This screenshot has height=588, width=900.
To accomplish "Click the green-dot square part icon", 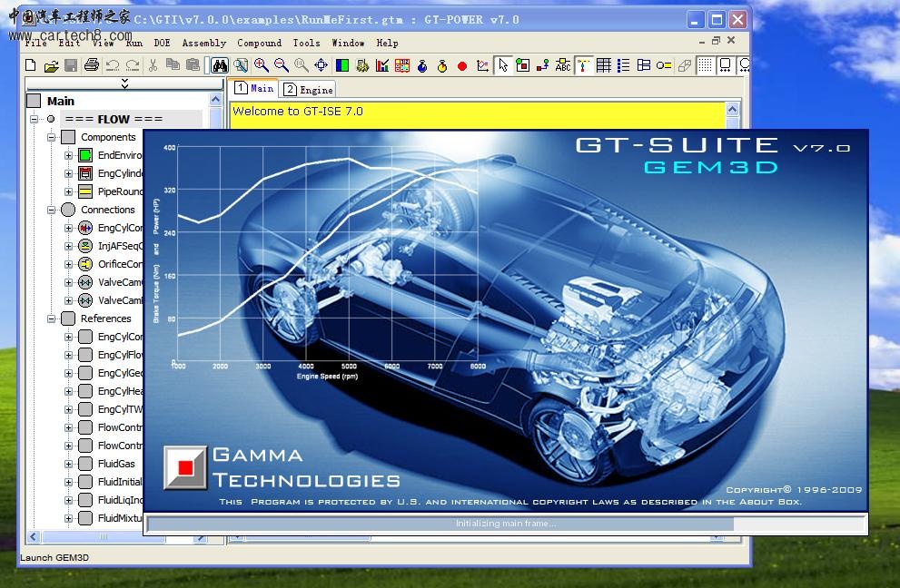I will 523,65.
